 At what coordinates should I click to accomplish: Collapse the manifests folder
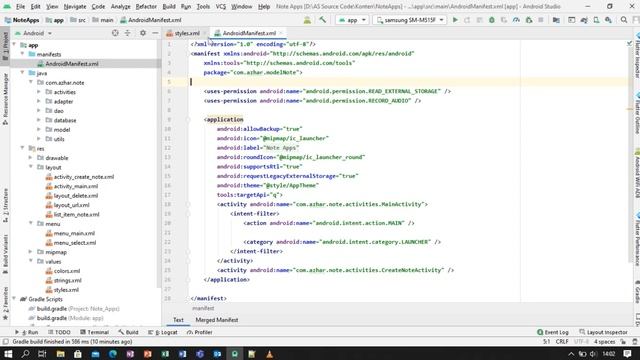pyautogui.click(x=22, y=54)
